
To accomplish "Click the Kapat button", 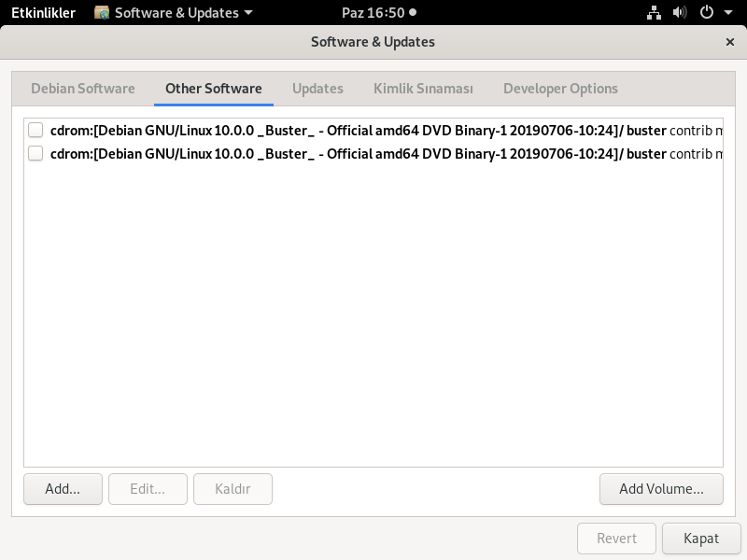I will 701,539.
